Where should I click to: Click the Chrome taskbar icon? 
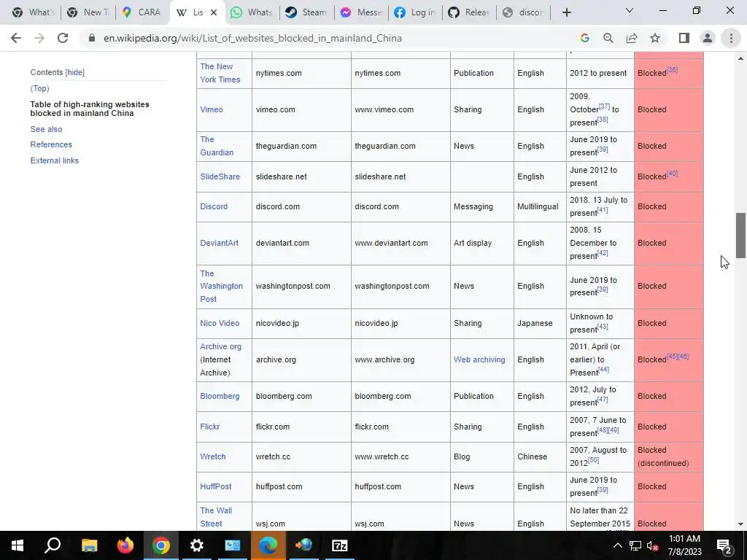coord(160,545)
